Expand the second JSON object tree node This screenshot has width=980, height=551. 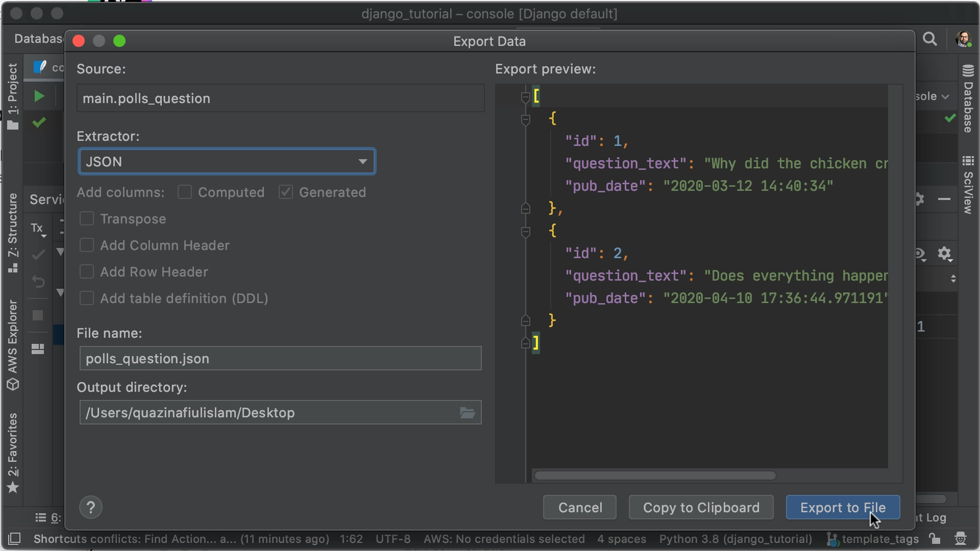point(526,231)
